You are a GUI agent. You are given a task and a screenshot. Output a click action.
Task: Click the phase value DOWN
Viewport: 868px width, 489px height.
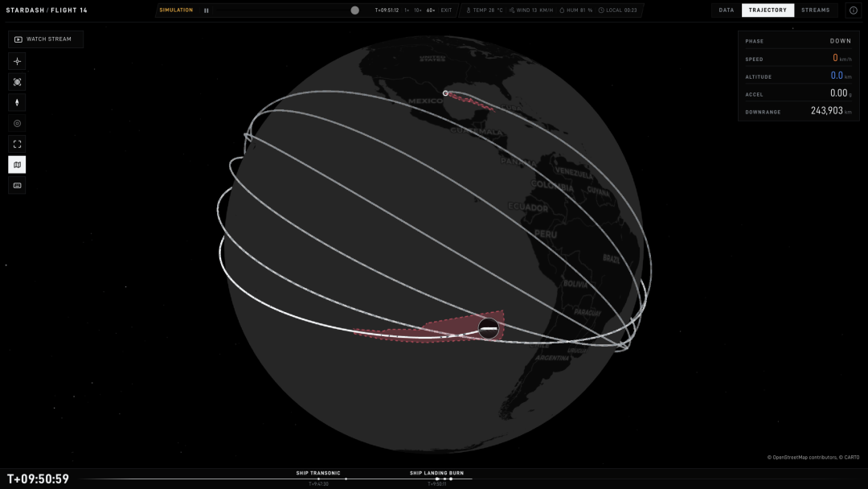(841, 41)
